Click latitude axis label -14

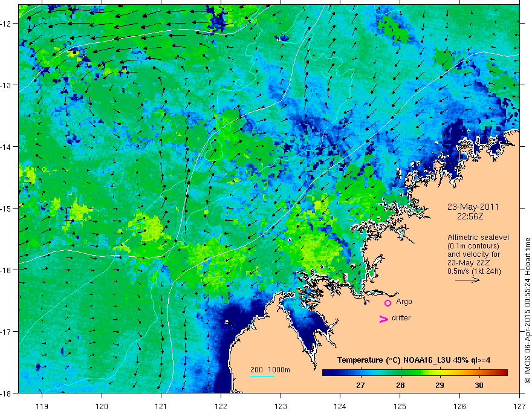pos(6,147)
